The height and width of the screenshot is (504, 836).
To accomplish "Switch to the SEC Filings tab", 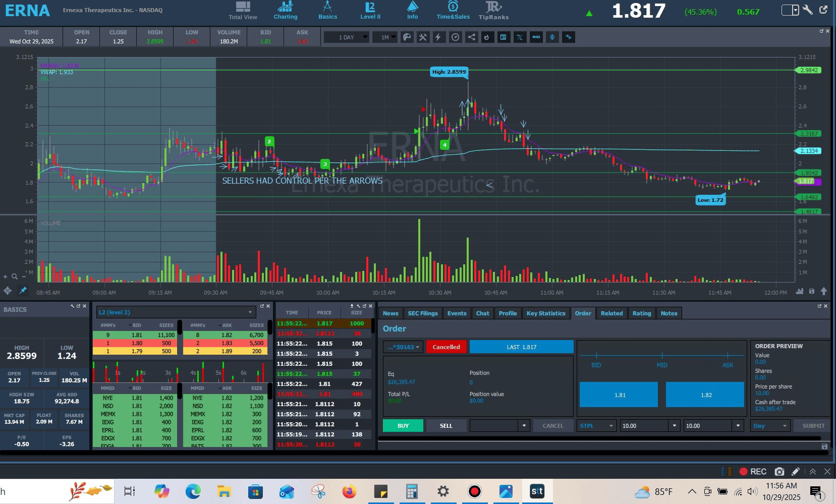I will click(x=422, y=313).
